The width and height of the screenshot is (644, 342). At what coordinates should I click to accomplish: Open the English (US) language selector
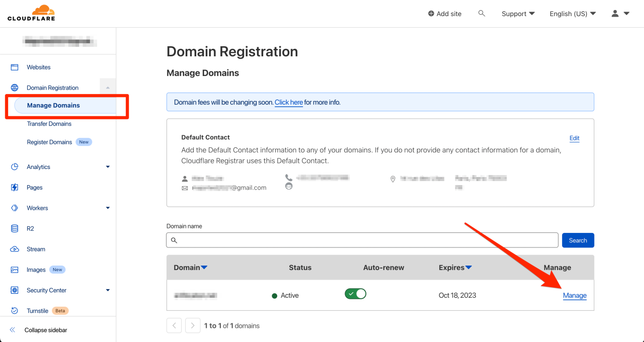click(x=572, y=14)
